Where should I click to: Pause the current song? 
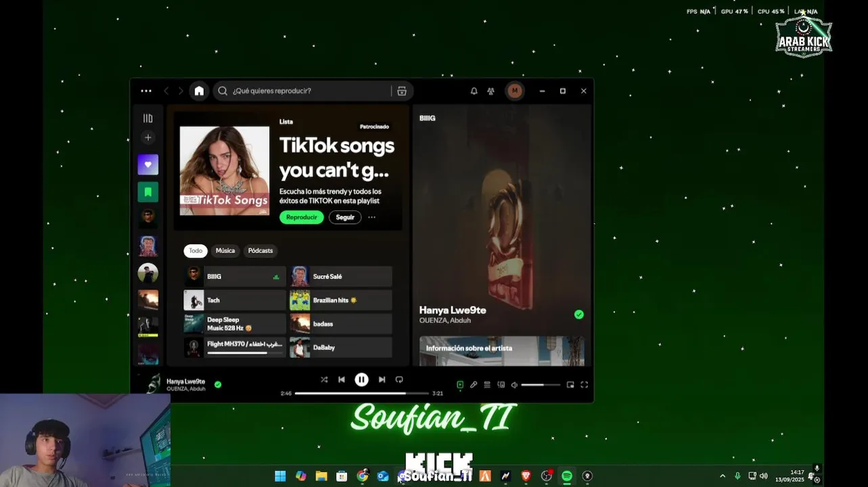coord(362,379)
